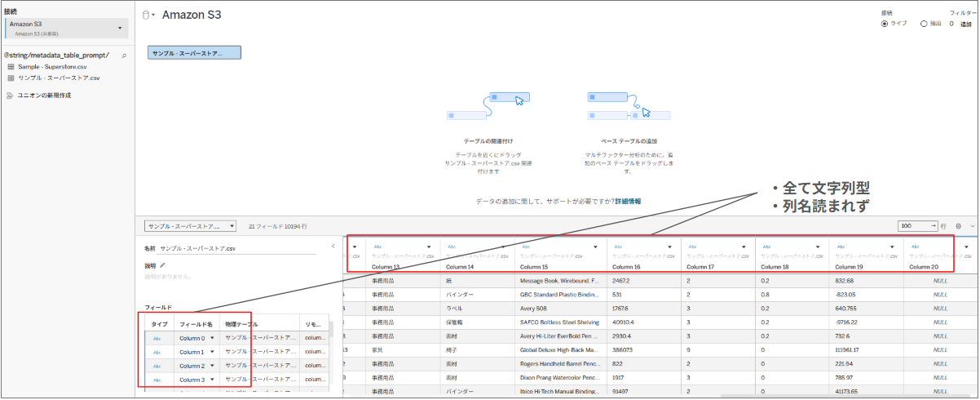Open the Column 2 field name dropdown
The width and height of the screenshot is (980, 400).
tap(212, 367)
